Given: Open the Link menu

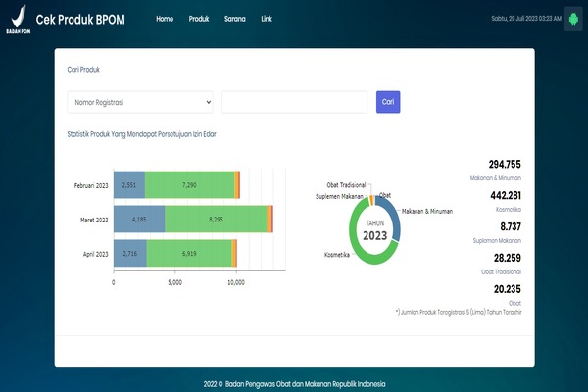Looking at the screenshot, I should [267, 19].
